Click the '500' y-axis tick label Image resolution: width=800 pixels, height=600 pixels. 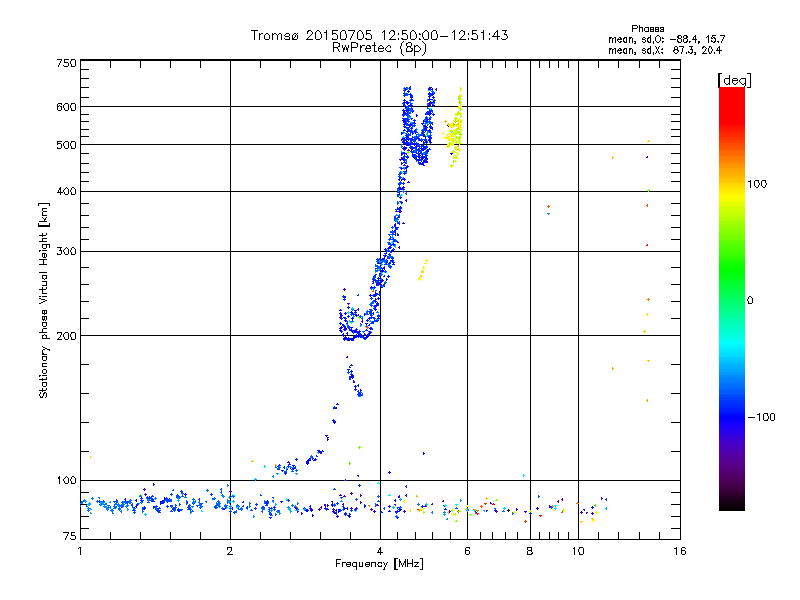(x=67, y=145)
